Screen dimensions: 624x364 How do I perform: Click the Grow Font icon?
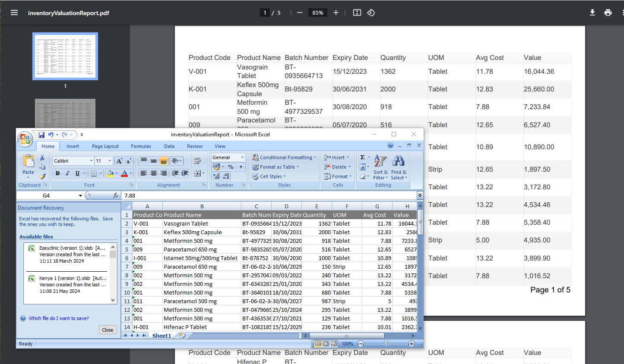click(119, 161)
